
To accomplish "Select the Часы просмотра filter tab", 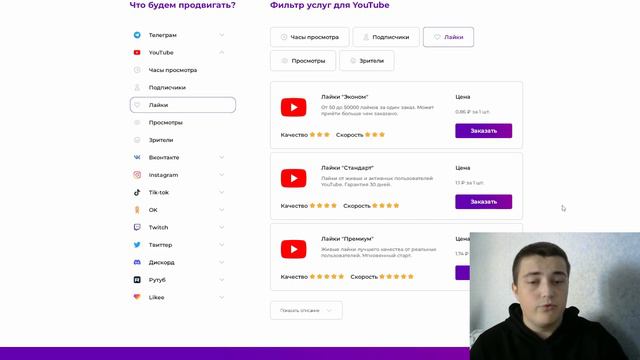I will tap(310, 37).
